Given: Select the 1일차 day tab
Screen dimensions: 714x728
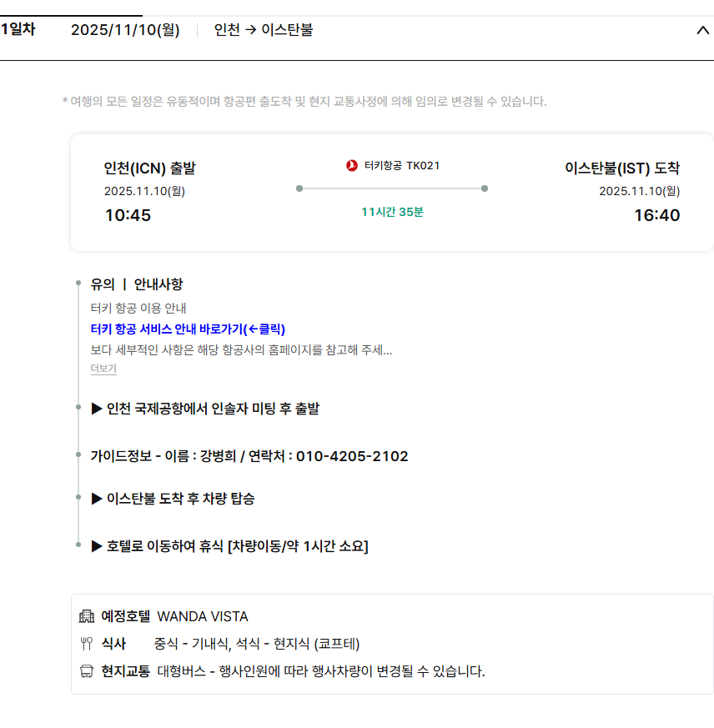Looking at the screenshot, I should 18,30.
